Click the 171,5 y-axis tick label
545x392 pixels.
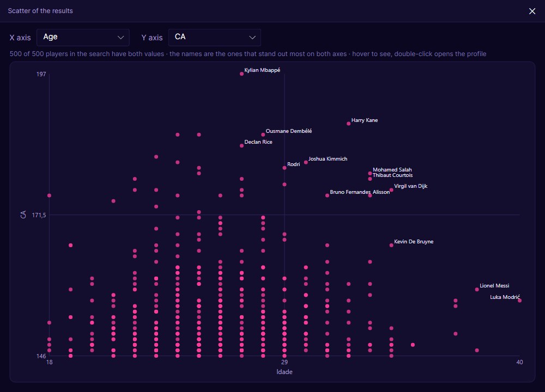tap(39, 215)
